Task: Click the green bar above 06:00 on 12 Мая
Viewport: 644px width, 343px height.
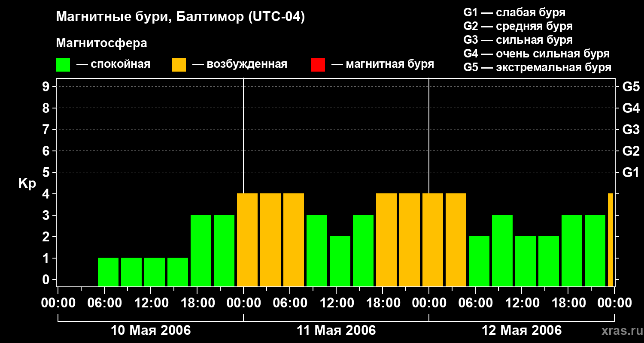Action: pyautogui.click(x=479, y=261)
